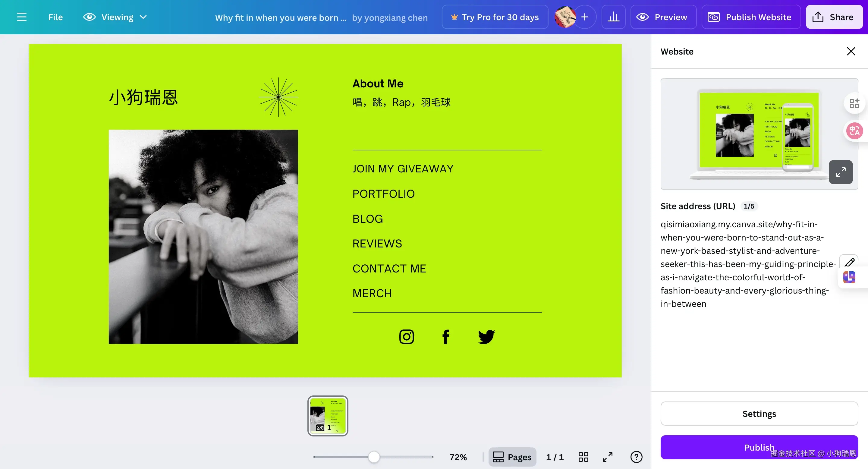The width and height of the screenshot is (868, 469).
Task: Open the File menu
Action: (x=55, y=17)
